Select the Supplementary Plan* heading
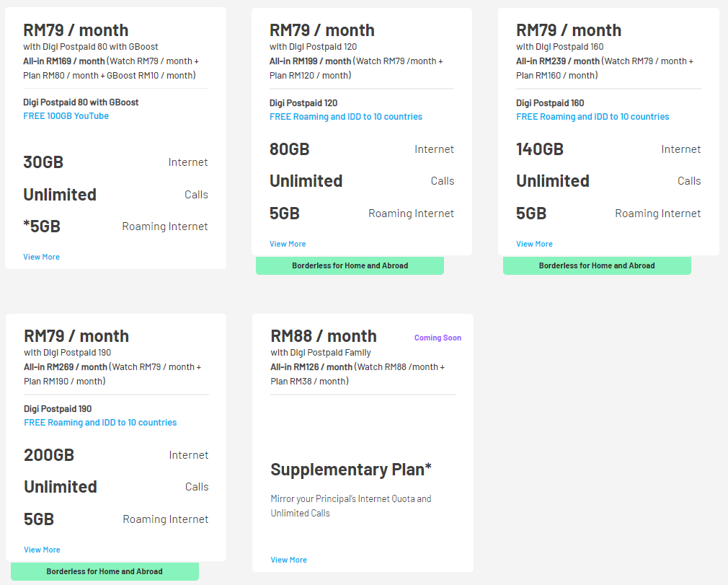728x585 pixels. pos(351,470)
